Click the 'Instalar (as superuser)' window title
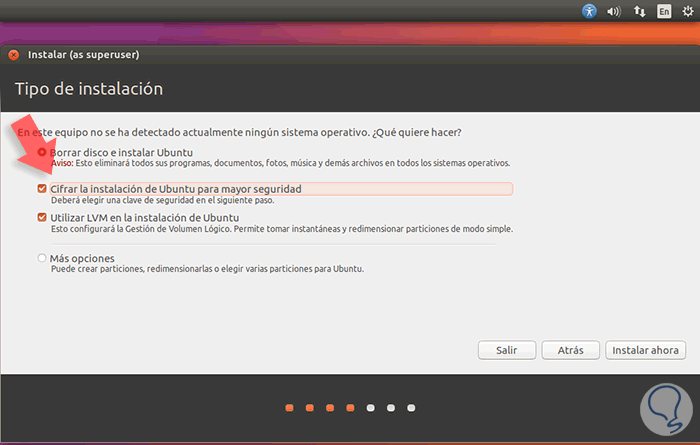This screenshot has width=700, height=445. [83, 54]
